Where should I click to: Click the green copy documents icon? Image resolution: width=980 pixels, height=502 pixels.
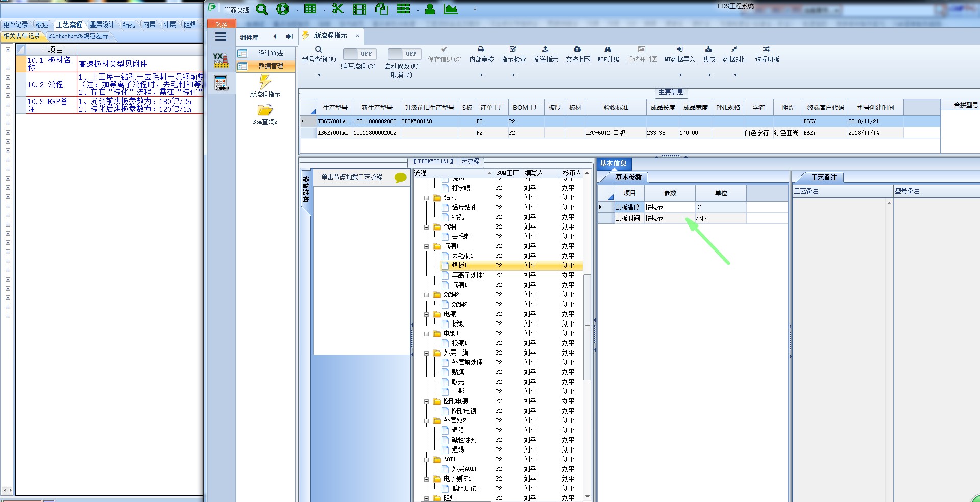pos(382,9)
